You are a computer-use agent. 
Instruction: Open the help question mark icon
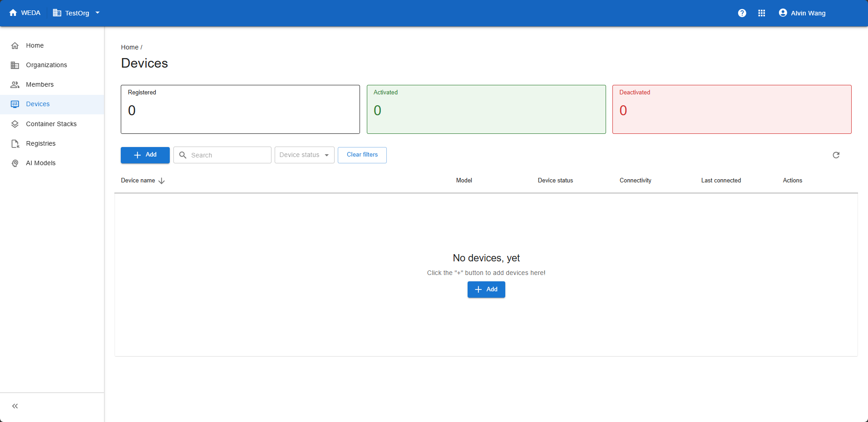(742, 13)
